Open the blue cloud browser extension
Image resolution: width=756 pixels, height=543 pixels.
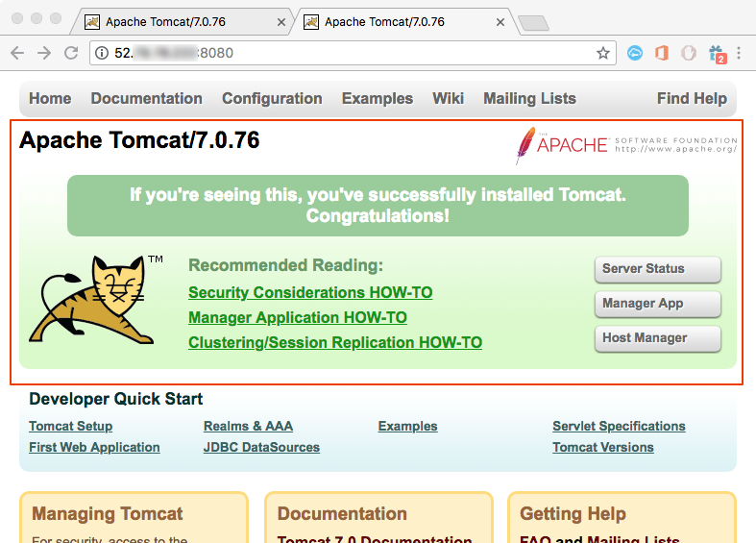[635, 53]
